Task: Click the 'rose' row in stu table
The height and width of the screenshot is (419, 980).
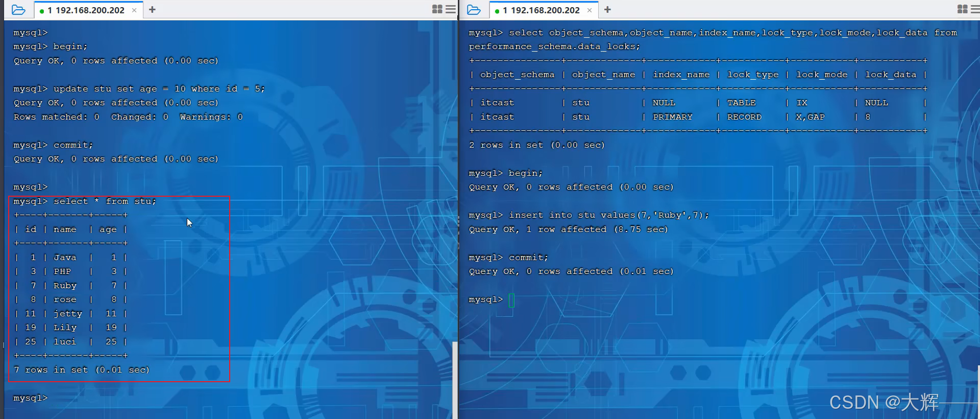Action: [x=70, y=299]
